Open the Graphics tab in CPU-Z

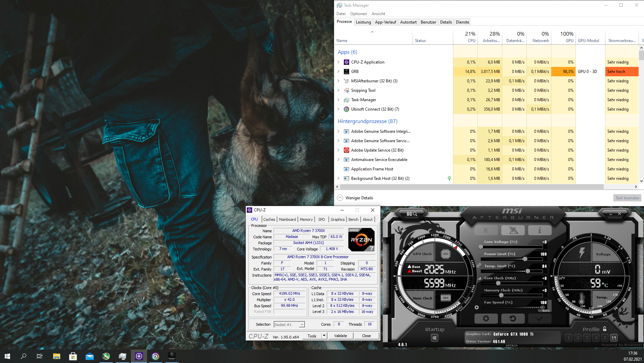point(337,219)
